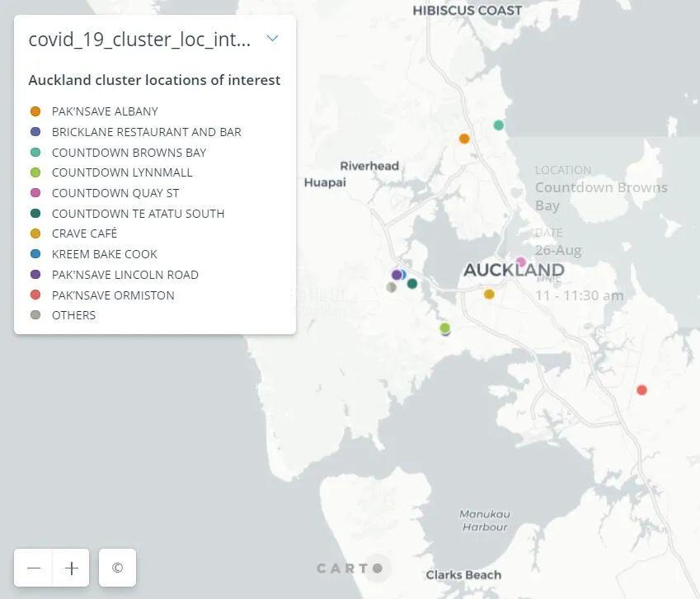Click the Auckland cluster locations of interest heading
Screen dimensions: 700x599
click(154, 80)
